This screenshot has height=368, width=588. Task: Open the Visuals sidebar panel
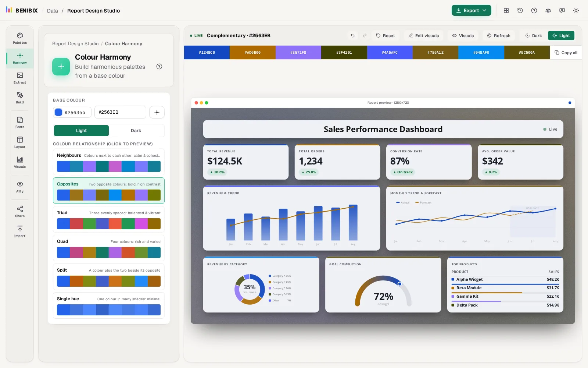pos(20,162)
